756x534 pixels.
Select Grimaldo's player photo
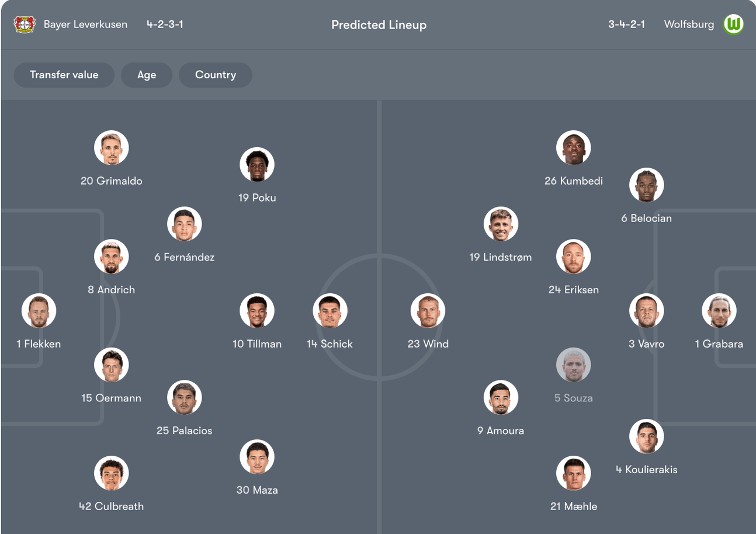click(112, 148)
